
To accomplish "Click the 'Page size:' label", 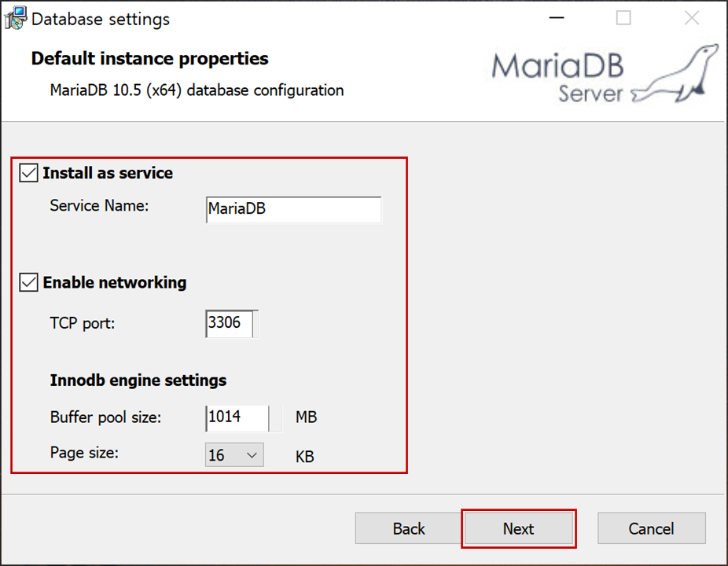I will [84, 453].
